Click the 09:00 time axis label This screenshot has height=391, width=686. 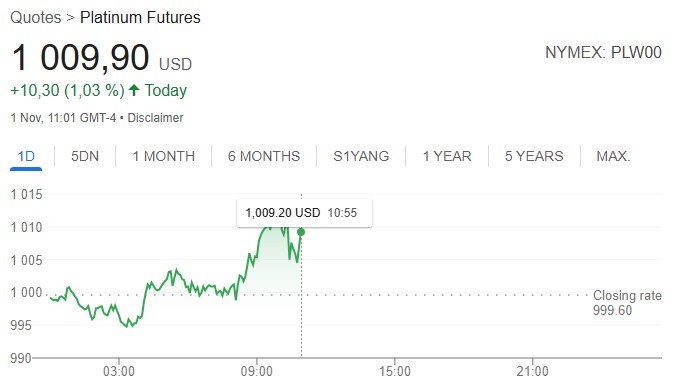257,371
